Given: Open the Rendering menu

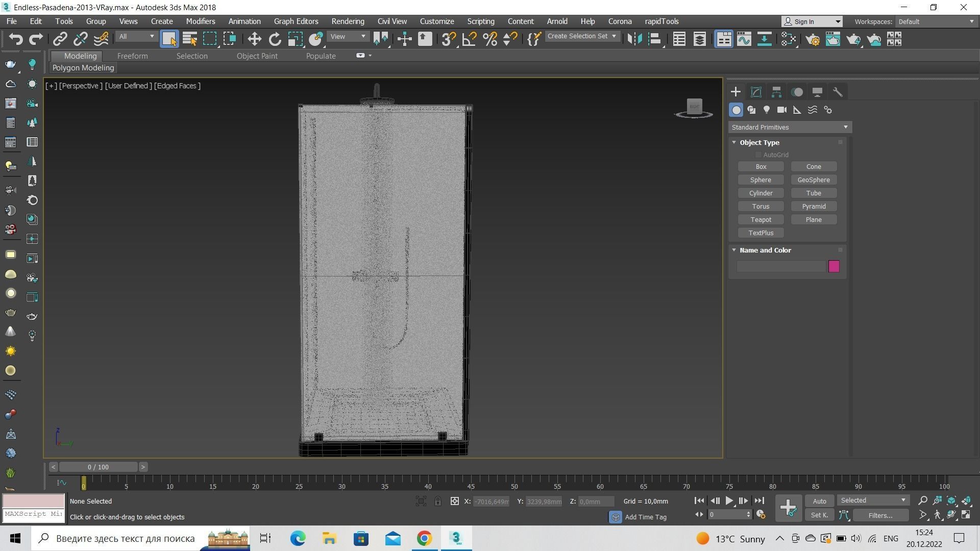Looking at the screenshot, I should coord(348,21).
